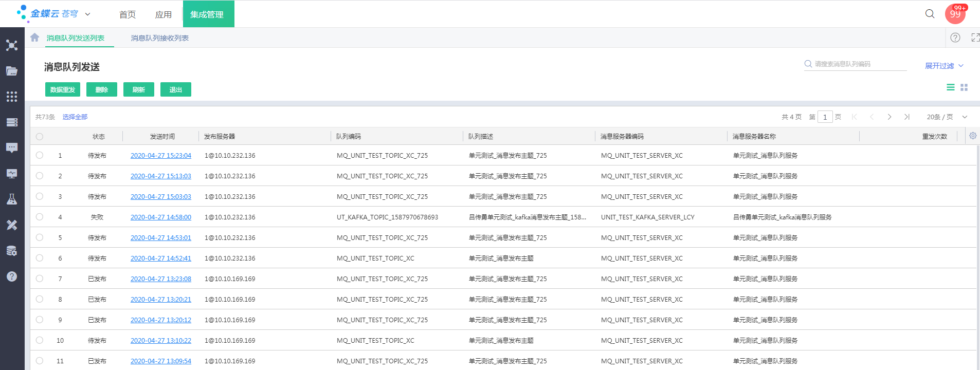This screenshot has height=370, width=980.
Task: Switch to 消息队列接收列表 tab
Action: tap(160, 38)
